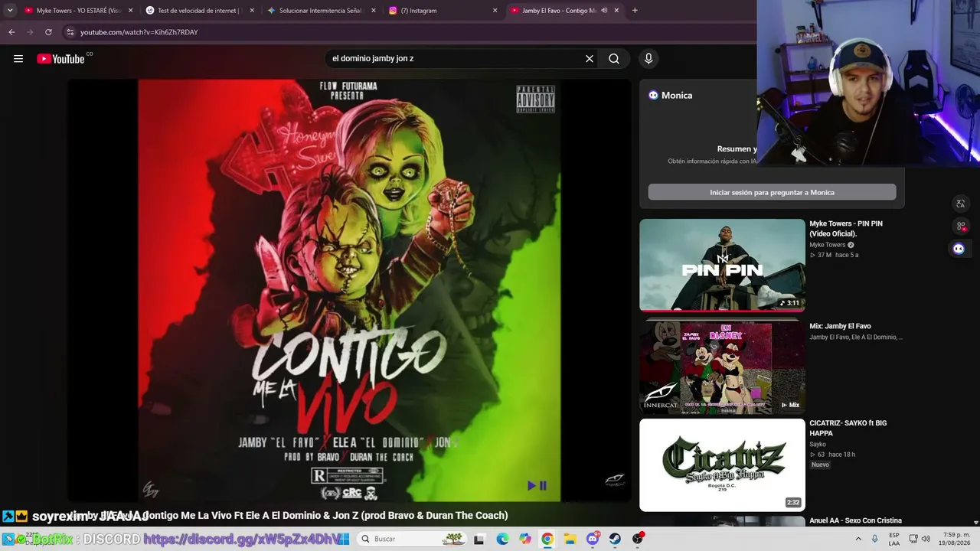Screen dimensions: 980x551
Task: Start voice search with microphone icon
Action: (x=648, y=59)
